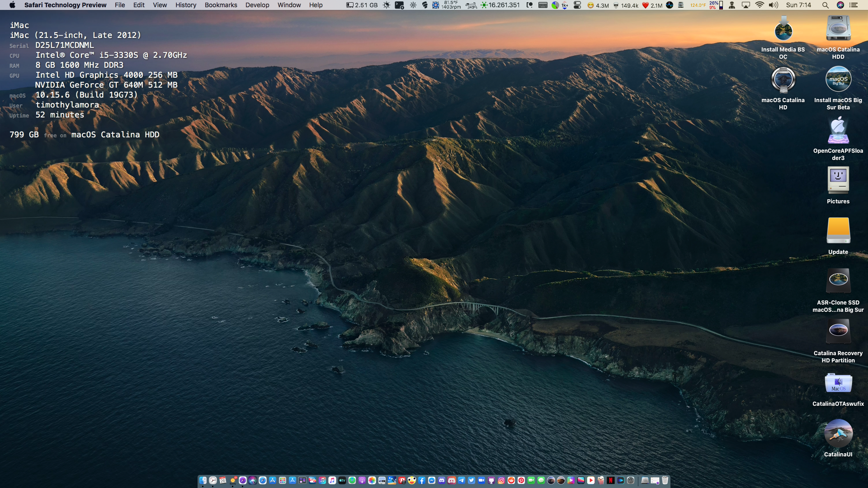Select the Pictures desktop icon
This screenshot has width=868, height=488.
(x=838, y=185)
